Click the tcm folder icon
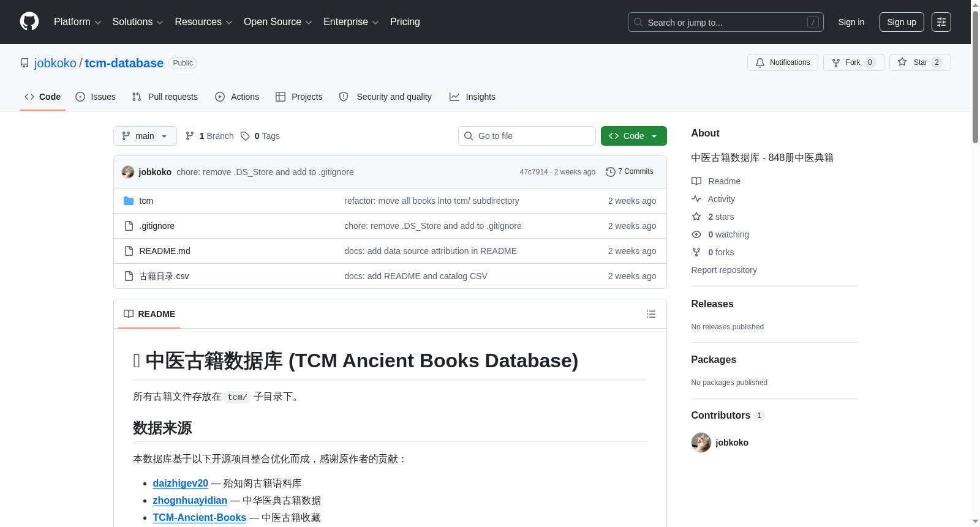Viewport: 980px width, 527px height. tap(129, 201)
